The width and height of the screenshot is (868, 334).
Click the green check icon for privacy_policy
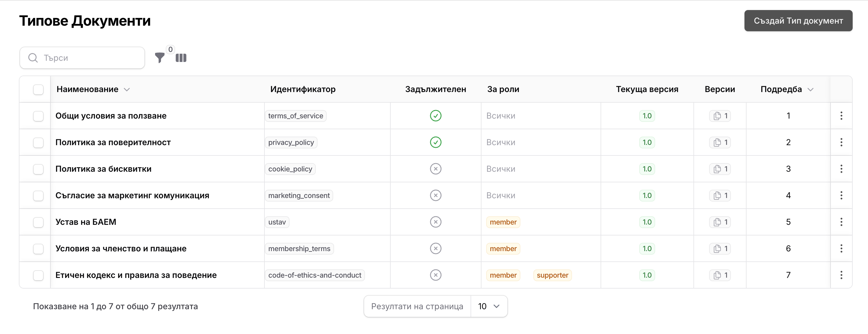435,142
